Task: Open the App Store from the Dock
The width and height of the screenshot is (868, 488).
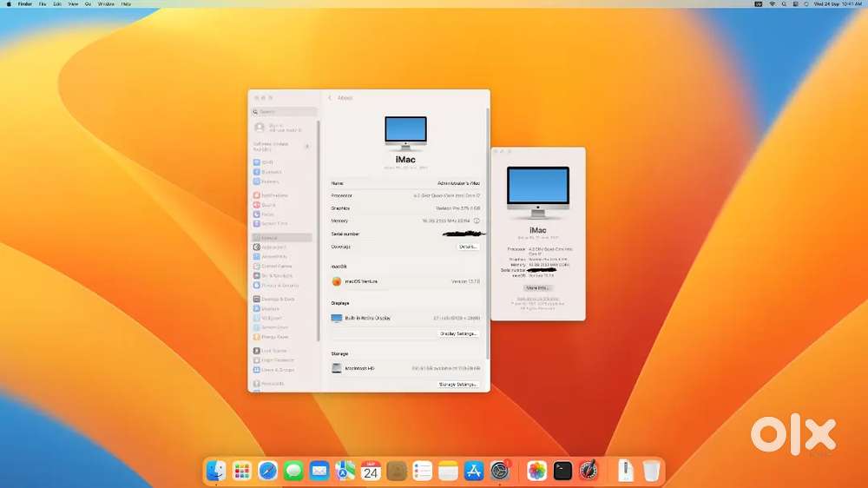Action: [474, 471]
